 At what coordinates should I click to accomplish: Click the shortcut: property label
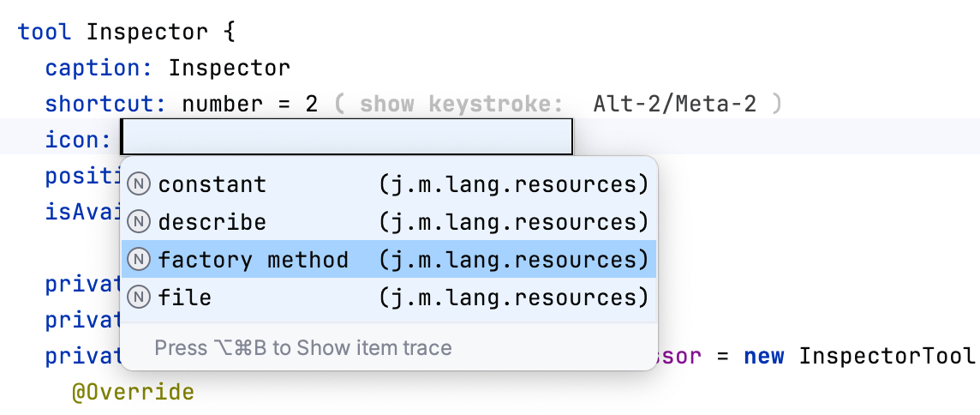[106, 104]
